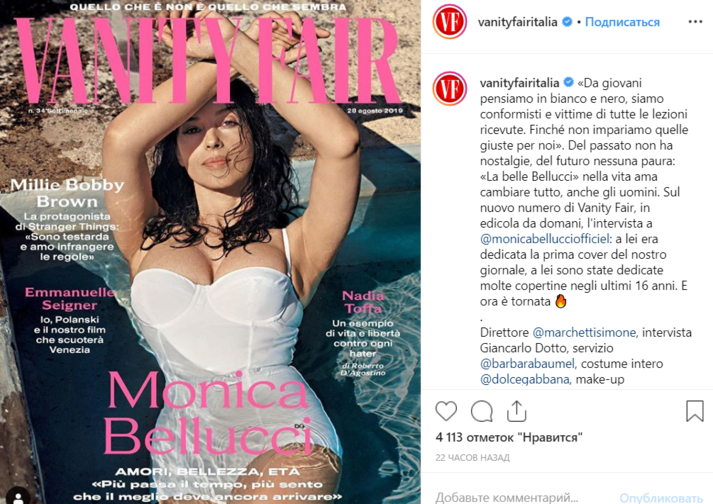The image size is (713, 504).
Task: View tagged people icon on cover photo
Action: tap(19, 496)
